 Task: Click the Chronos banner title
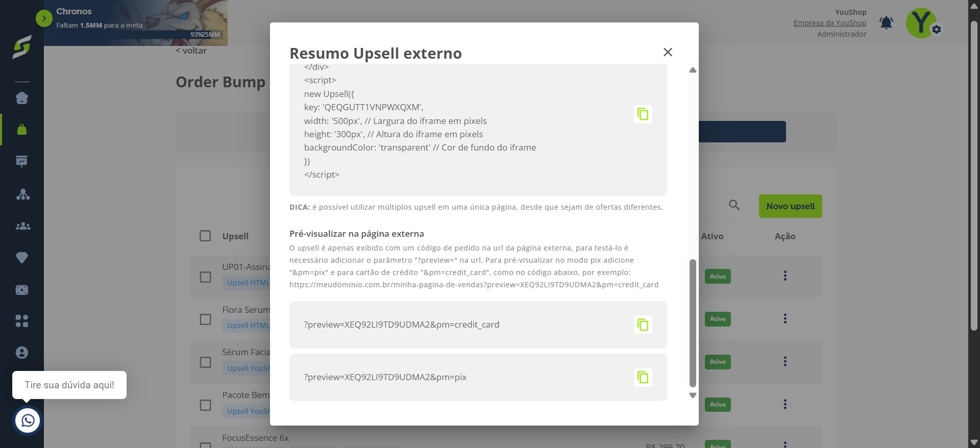click(74, 11)
